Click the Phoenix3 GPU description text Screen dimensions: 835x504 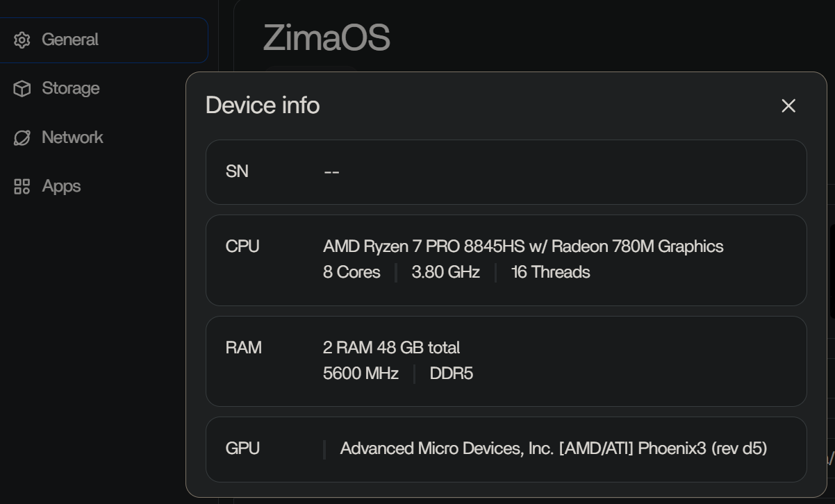click(553, 448)
